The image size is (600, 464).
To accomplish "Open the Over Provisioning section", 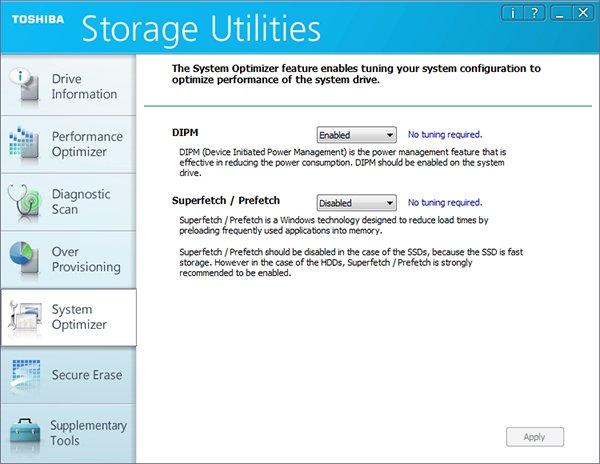I will 68,259.
